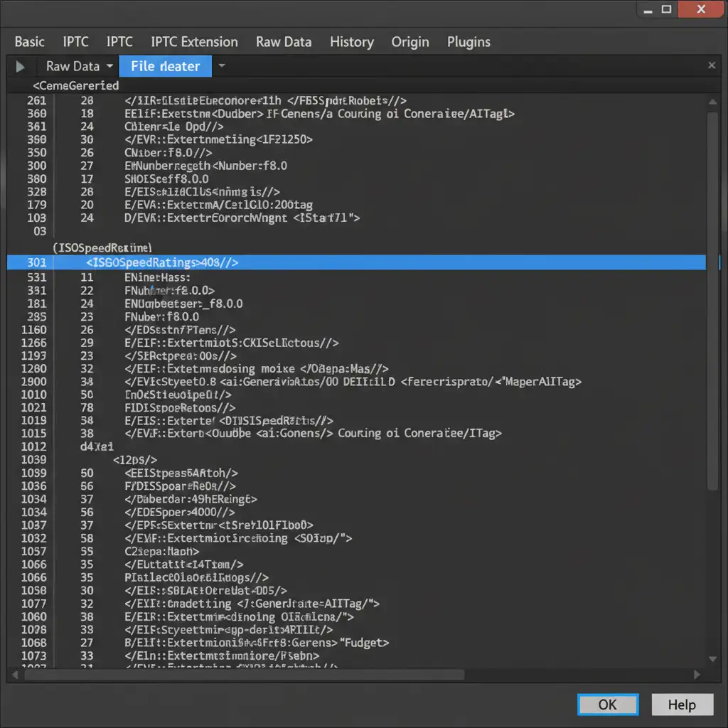
Task: Click the vertical scrollbar thumb
Action: (713, 299)
